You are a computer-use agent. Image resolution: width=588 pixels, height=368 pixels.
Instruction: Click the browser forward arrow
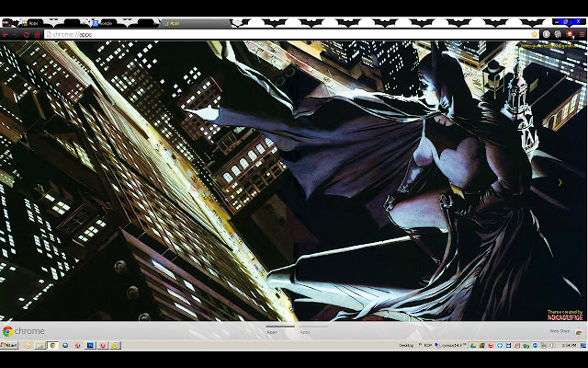point(16,35)
